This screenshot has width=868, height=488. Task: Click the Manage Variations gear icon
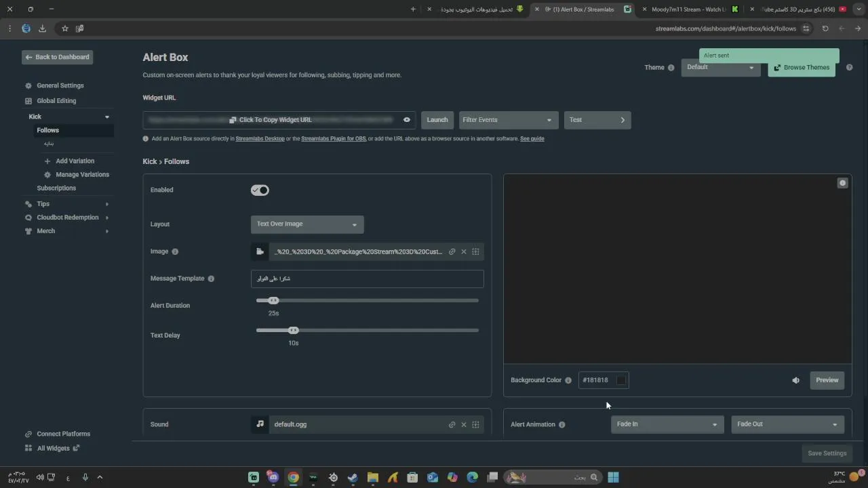pos(47,175)
